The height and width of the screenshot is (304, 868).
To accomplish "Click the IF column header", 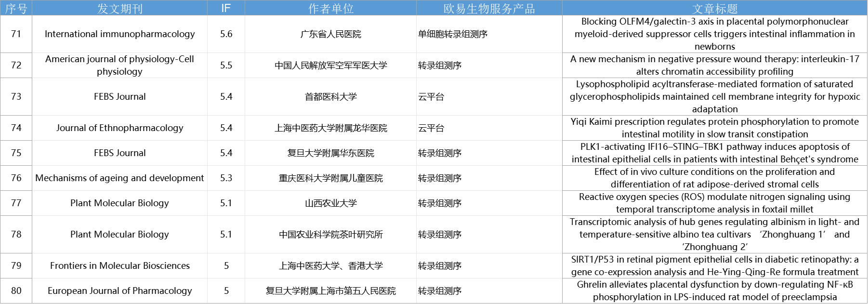I will (226, 8).
